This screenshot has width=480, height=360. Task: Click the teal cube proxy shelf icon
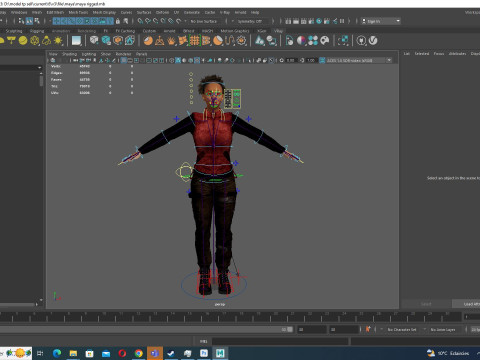tap(106, 41)
